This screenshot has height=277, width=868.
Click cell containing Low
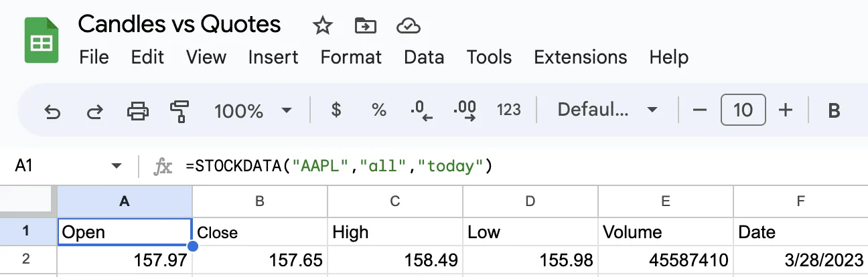point(530,232)
